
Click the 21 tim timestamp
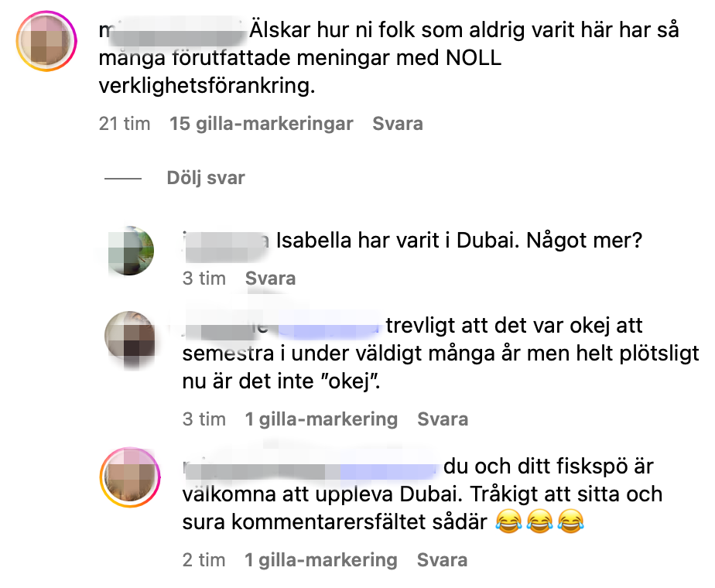point(125,124)
